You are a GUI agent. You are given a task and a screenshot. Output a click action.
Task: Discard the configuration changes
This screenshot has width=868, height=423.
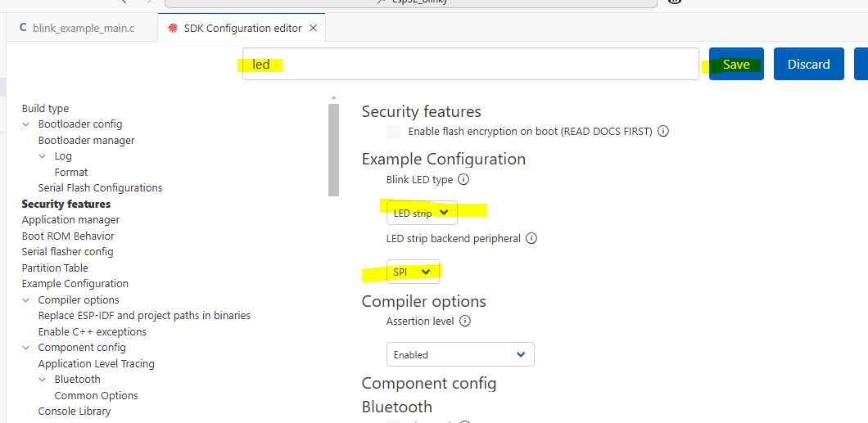pyautogui.click(x=808, y=65)
